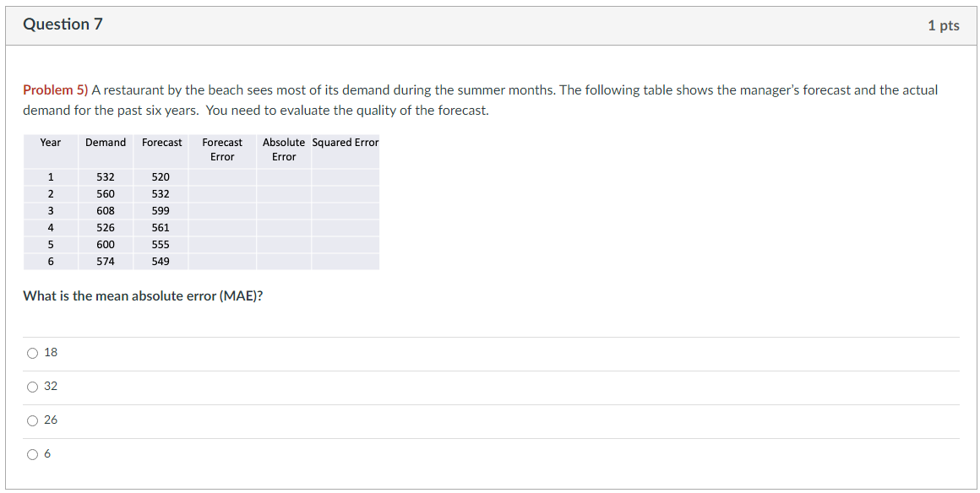Click the demand value 608 for year 3

[x=106, y=210]
